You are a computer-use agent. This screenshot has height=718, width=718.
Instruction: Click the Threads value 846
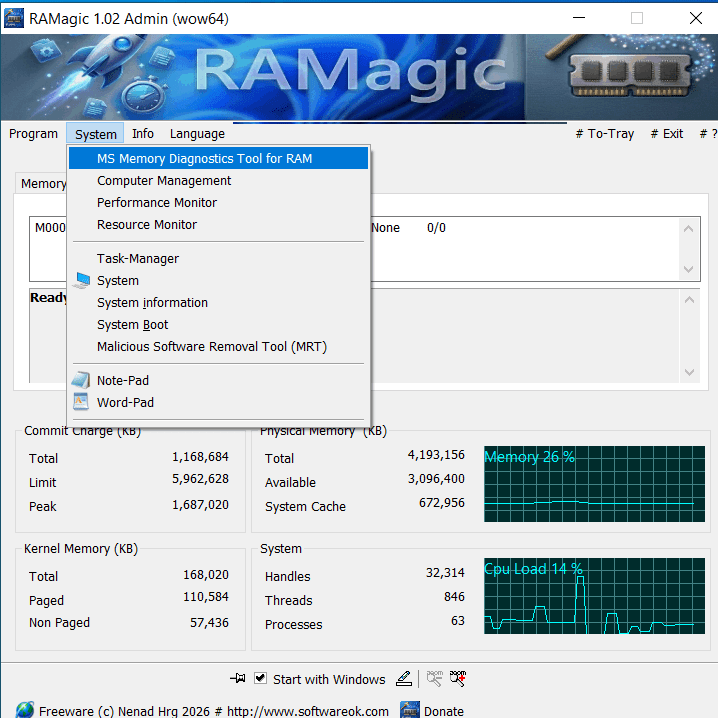click(454, 597)
